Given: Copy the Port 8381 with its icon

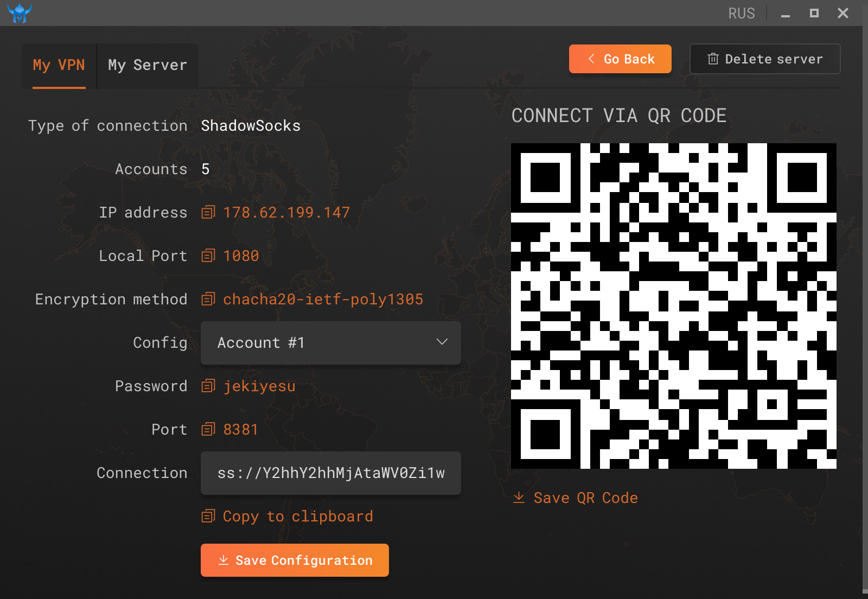Looking at the screenshot, I should (x=208, y=429).
